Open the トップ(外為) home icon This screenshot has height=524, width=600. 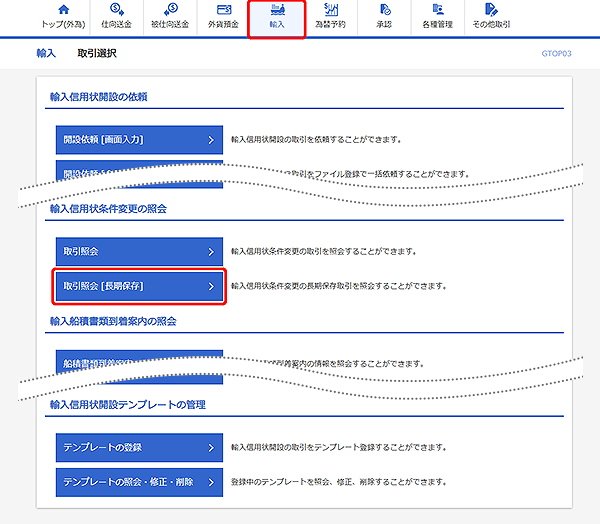tap(64, 10)
